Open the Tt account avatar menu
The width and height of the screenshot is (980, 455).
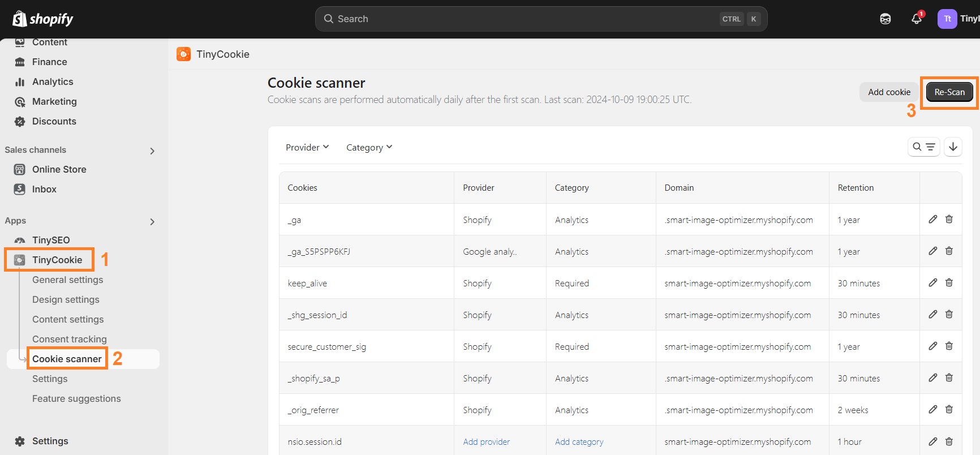(947, 19)
